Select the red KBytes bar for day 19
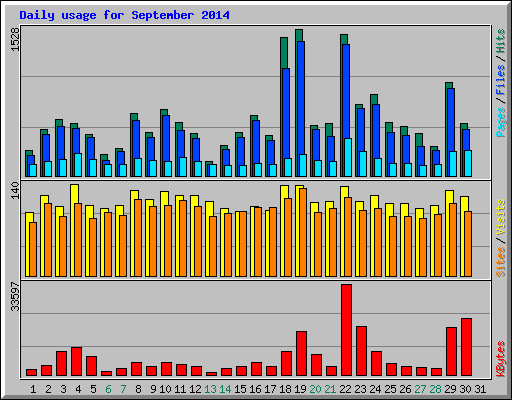512x400 pixels. 301,354
